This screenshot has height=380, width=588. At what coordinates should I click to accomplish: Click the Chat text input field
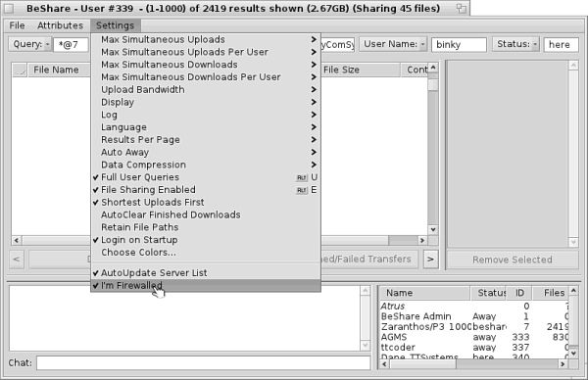(203, 363)
